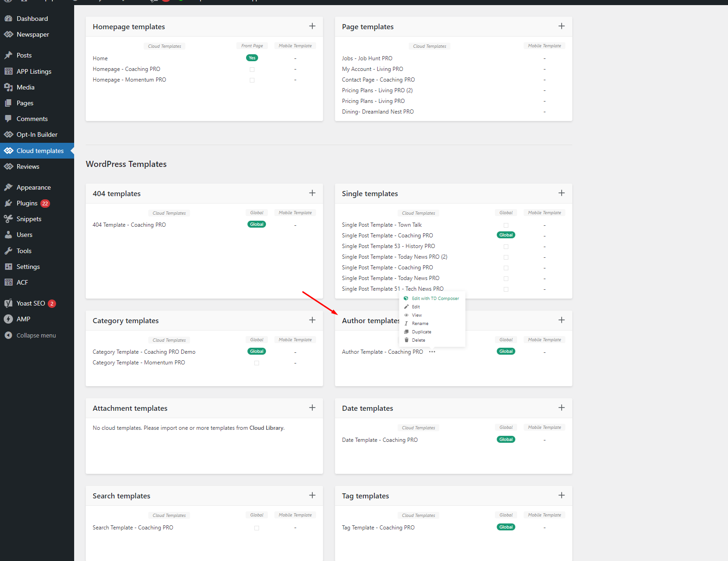The height and width of the screenshot is (561, 728).
Task: Click the Yoast SEO 2 notifications badge
Action: pos(52,304)
